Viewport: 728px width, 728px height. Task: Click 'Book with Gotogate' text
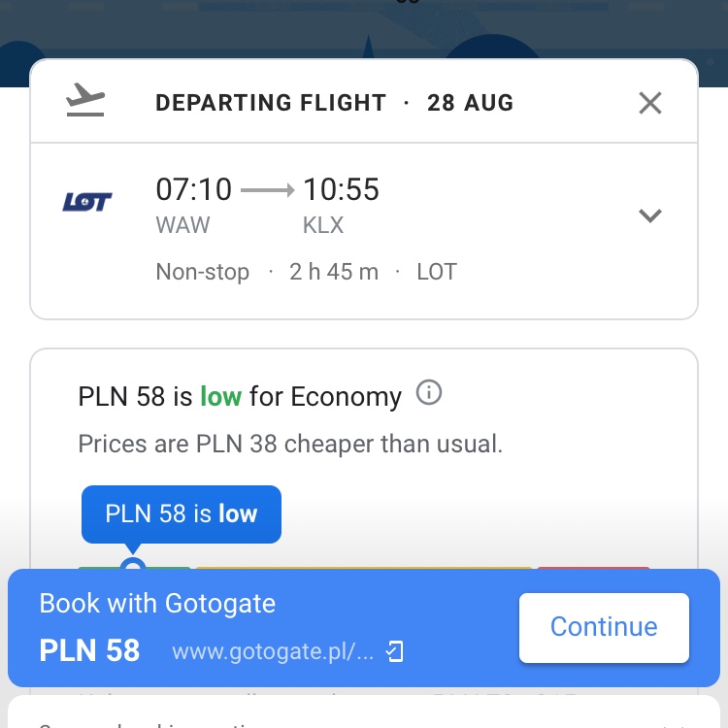click(157, 603)
